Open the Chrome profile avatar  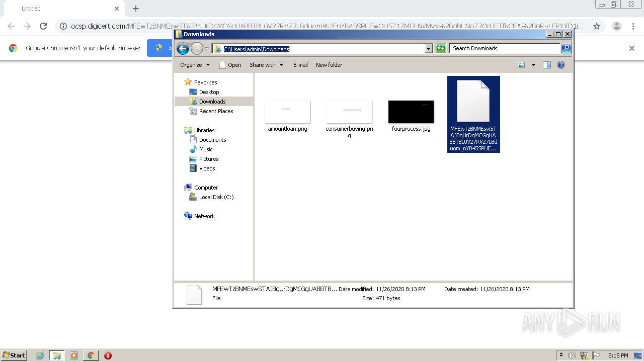click(617, 26)
